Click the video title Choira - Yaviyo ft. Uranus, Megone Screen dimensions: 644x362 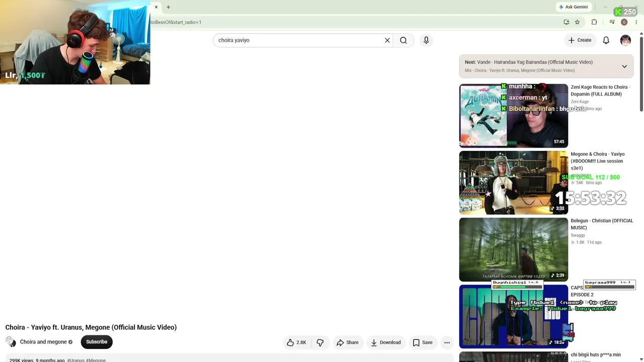coord(91,327)
